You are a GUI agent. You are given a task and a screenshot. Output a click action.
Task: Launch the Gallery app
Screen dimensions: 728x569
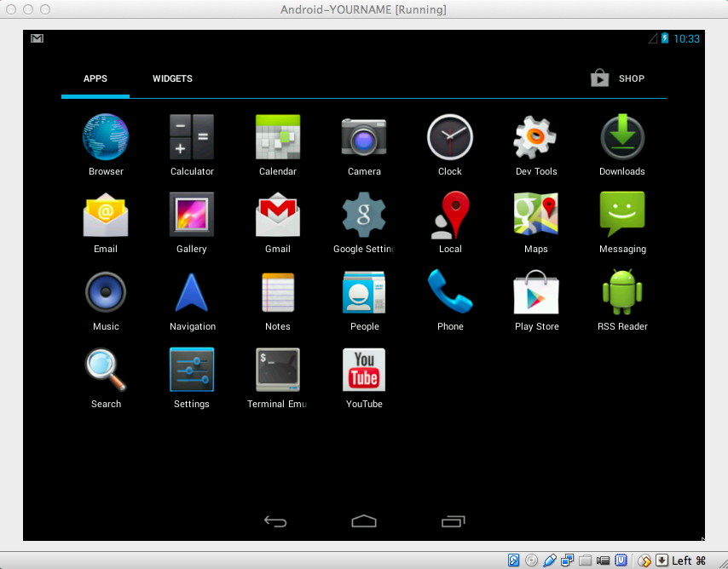coord(192,223)
